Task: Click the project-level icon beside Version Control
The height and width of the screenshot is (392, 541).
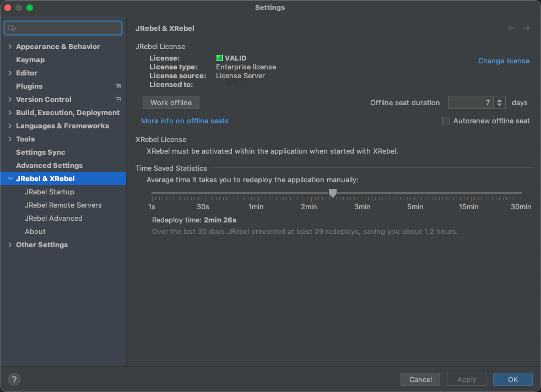Action: click(x=118, y=99)
